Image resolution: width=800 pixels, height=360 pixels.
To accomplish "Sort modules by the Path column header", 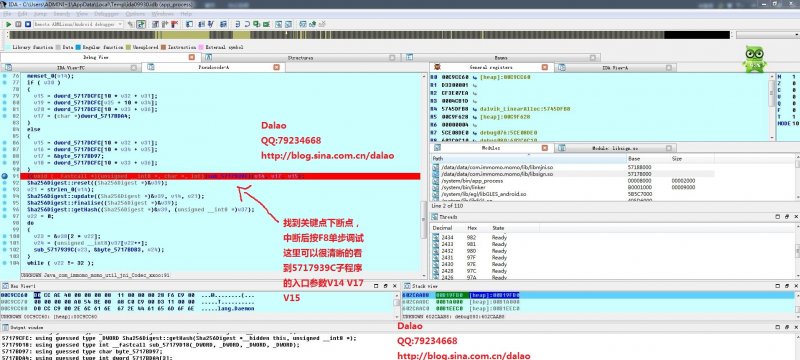I will click(529, 159).
